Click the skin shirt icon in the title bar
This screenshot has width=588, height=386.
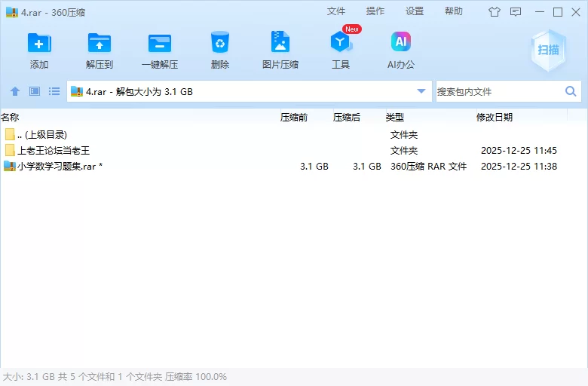(x=495, y=11)
